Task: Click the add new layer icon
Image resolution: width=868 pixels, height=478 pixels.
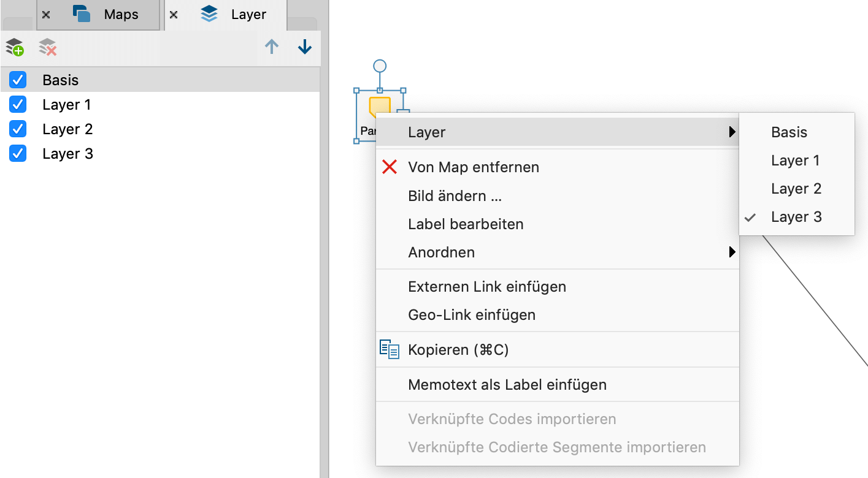Action: click(15, 47)
